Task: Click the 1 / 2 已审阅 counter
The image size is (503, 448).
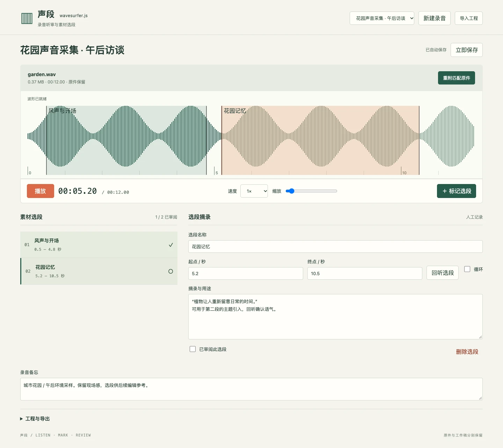Action: 166,217
